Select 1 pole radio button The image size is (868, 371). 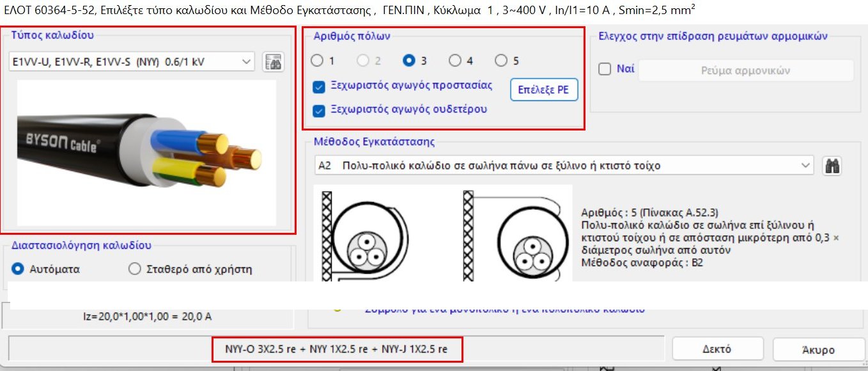click(318, 61)
